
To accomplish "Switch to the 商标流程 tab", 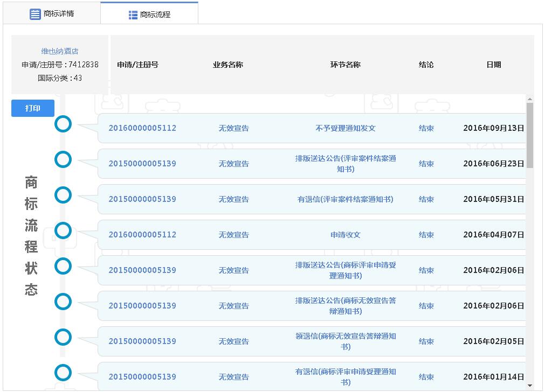I will click(x=149, y=15).
